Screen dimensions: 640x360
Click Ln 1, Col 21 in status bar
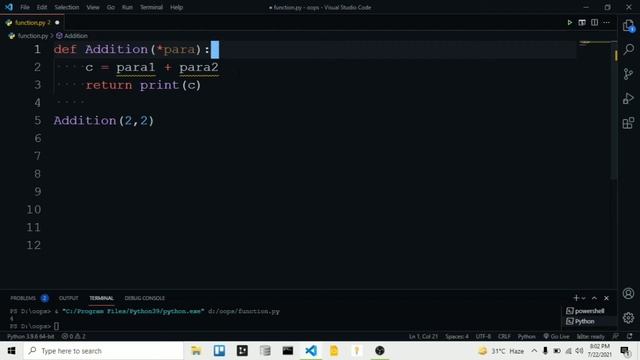coord(423,336)
